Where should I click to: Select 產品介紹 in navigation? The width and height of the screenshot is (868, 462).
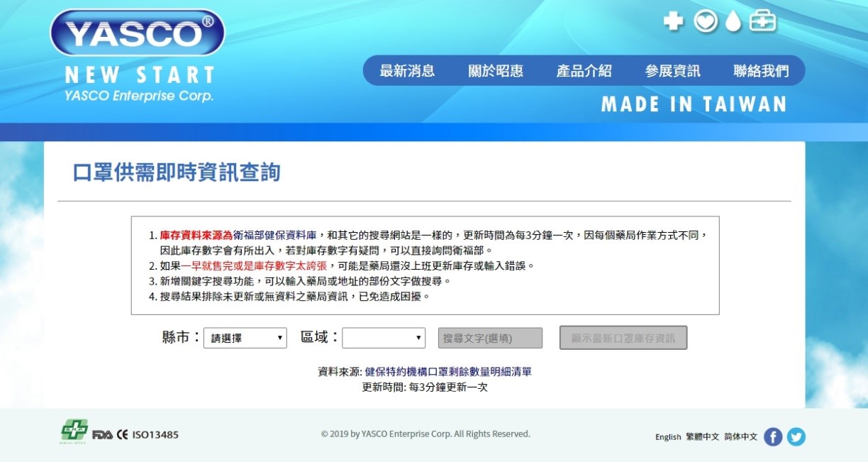pos(584,71)
